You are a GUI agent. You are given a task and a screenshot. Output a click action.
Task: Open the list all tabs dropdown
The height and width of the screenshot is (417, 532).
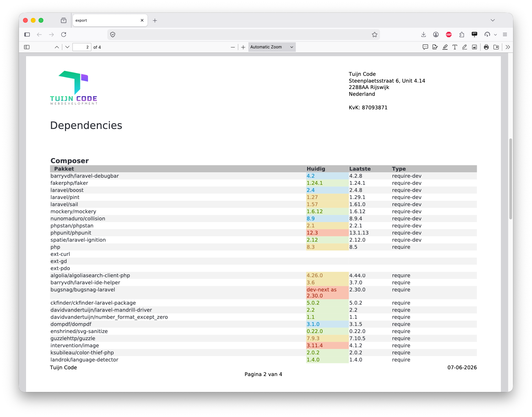click(x=493, y=20)
